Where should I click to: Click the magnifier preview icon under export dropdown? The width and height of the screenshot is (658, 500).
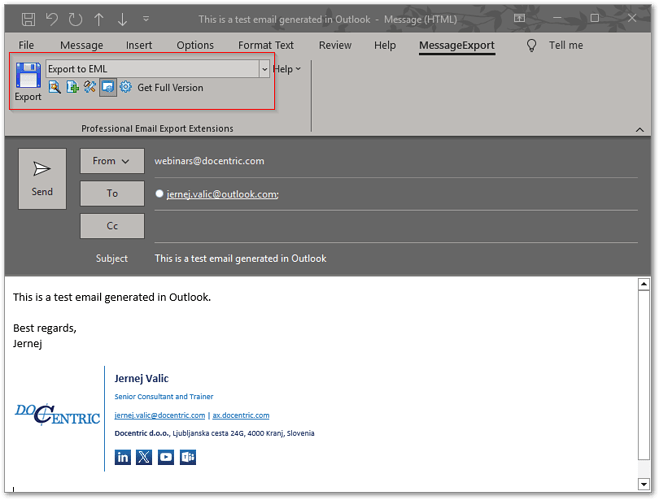point(54,88)
